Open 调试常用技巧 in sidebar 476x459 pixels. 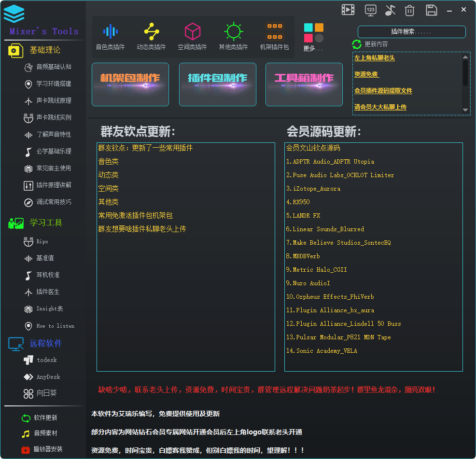[x=48, y=202]
